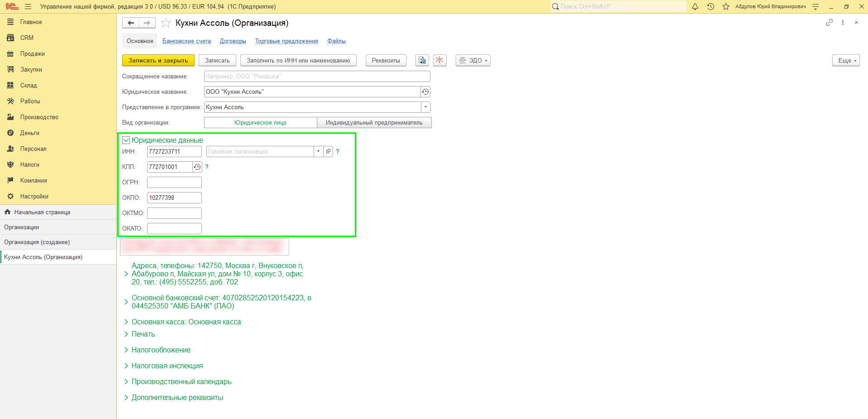
Task: Open the Головная организация record icon
Action: pyautogui.click(x=329, y=152)
